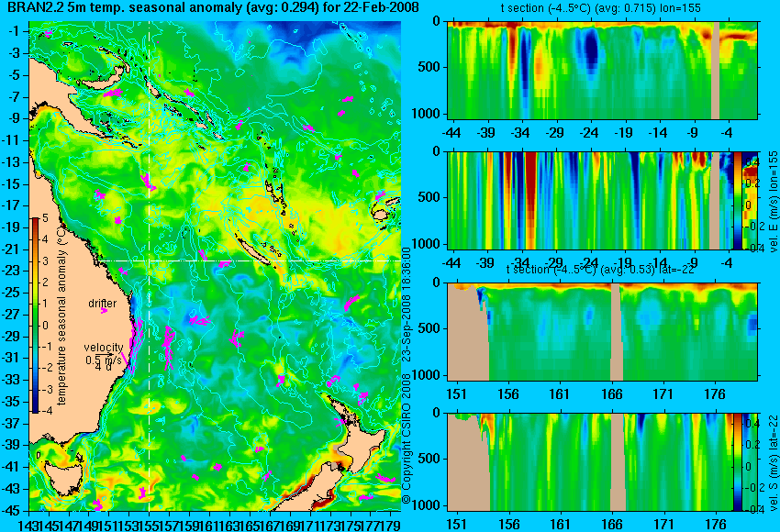The height and width of the screenshot is (532, 780).
Task: Click '-44' on the top temperature section axis
Action: 451,133
